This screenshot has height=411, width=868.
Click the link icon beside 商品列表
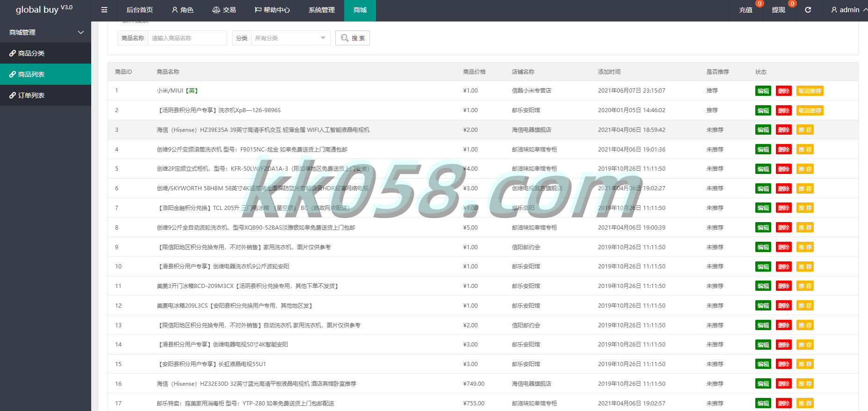pos(13,74)
